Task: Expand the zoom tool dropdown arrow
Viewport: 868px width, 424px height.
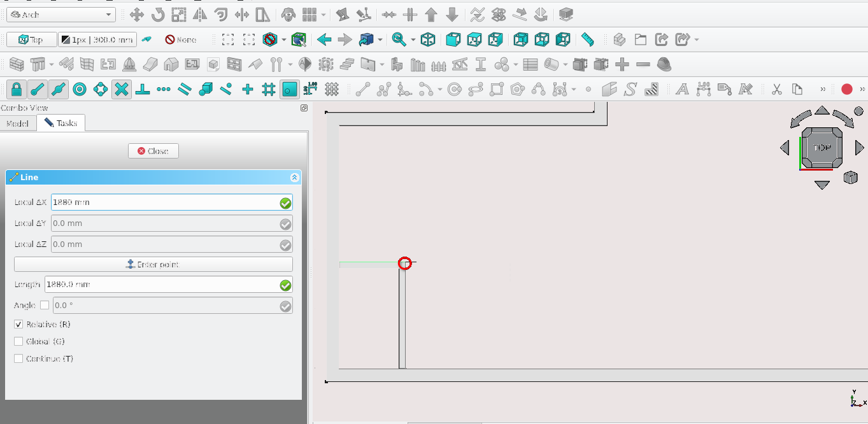Action: [413, 39]
